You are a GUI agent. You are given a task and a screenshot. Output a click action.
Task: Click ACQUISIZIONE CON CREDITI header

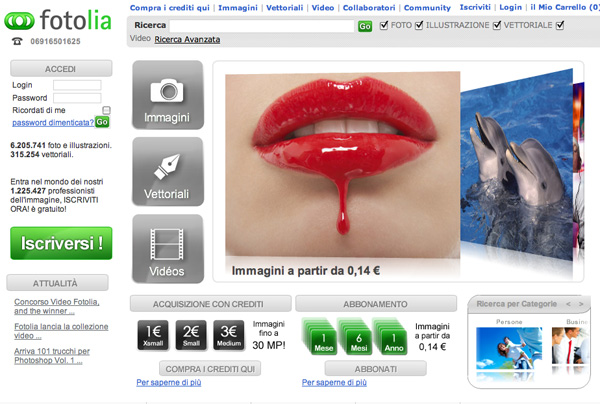pyautogui.click(x=210, y=304)
